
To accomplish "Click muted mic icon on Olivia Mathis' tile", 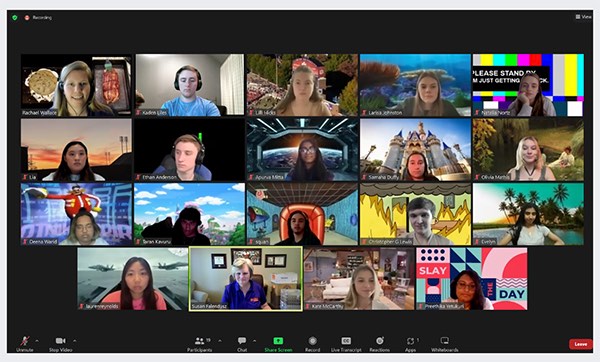I will pos(477,178).
